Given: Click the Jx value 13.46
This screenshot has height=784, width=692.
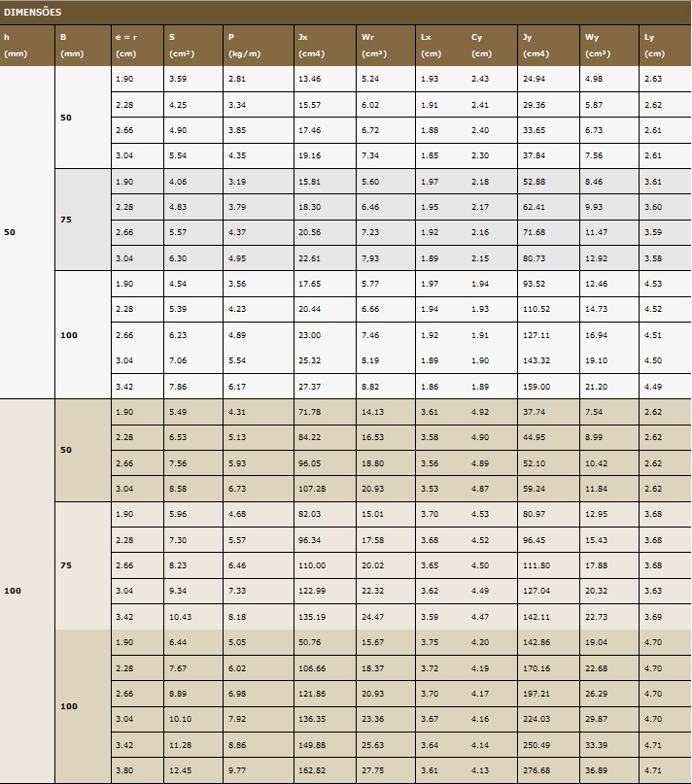Looking at the screenshot, I should pyautogui.click(x=310, y=79).
